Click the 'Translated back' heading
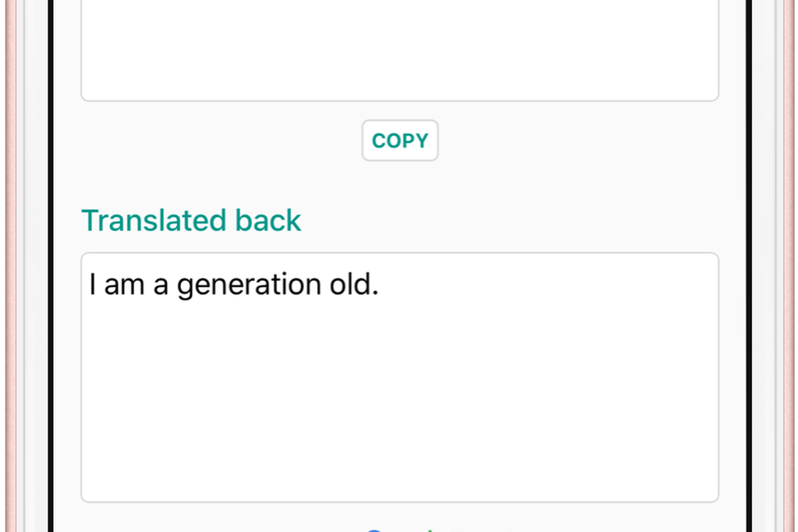 point(191,221)
